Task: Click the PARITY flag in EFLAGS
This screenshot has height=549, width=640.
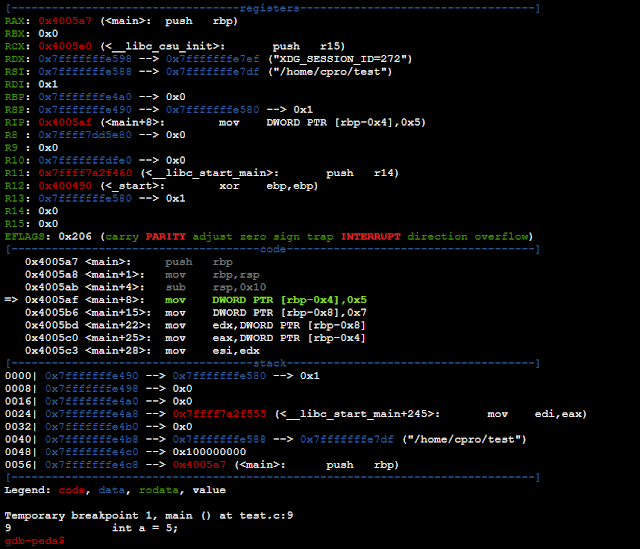Action: [165, 236]
